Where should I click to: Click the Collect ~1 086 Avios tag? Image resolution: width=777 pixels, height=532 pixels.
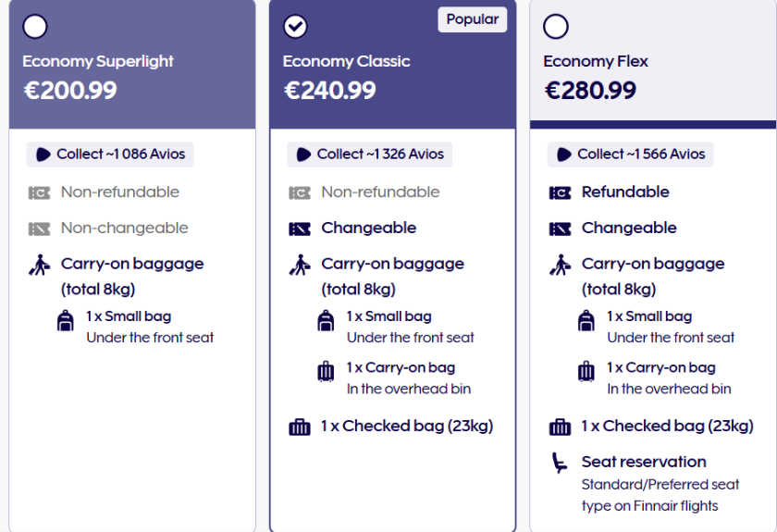(x=110, y=155)
